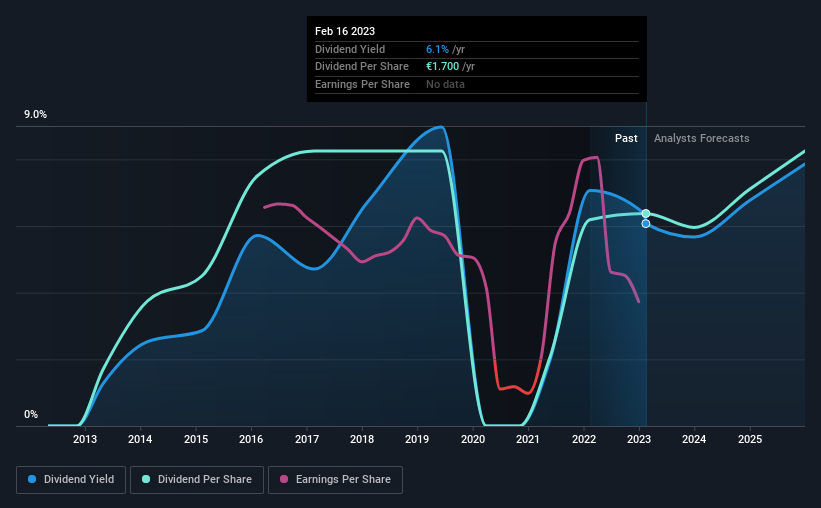
Task: Click the blue Dividend Yield legend dot
Action: pos(32,479)
